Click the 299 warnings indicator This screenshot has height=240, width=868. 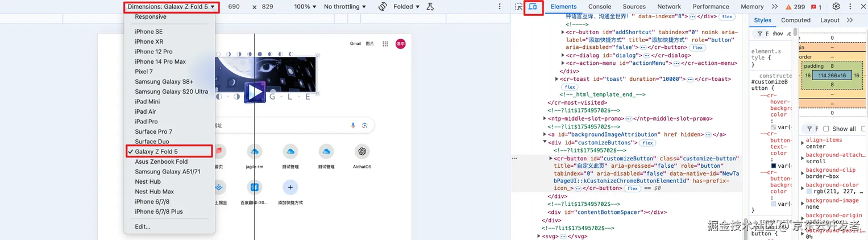point(795,7)
